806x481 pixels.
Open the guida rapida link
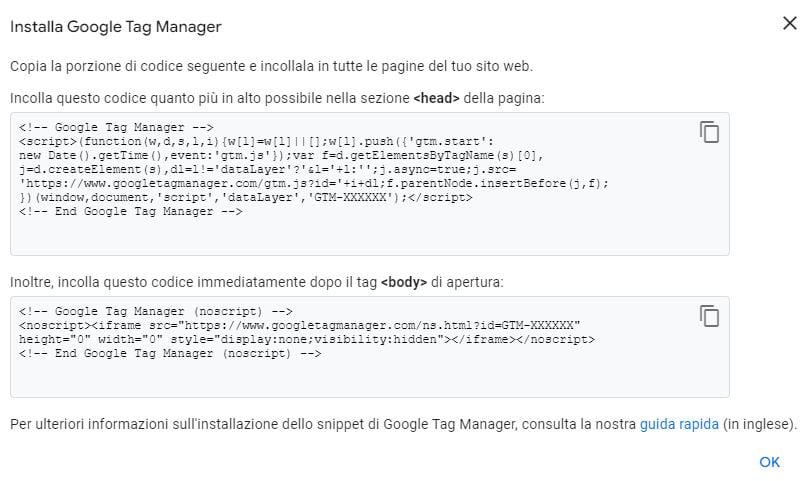coord(679,424)
